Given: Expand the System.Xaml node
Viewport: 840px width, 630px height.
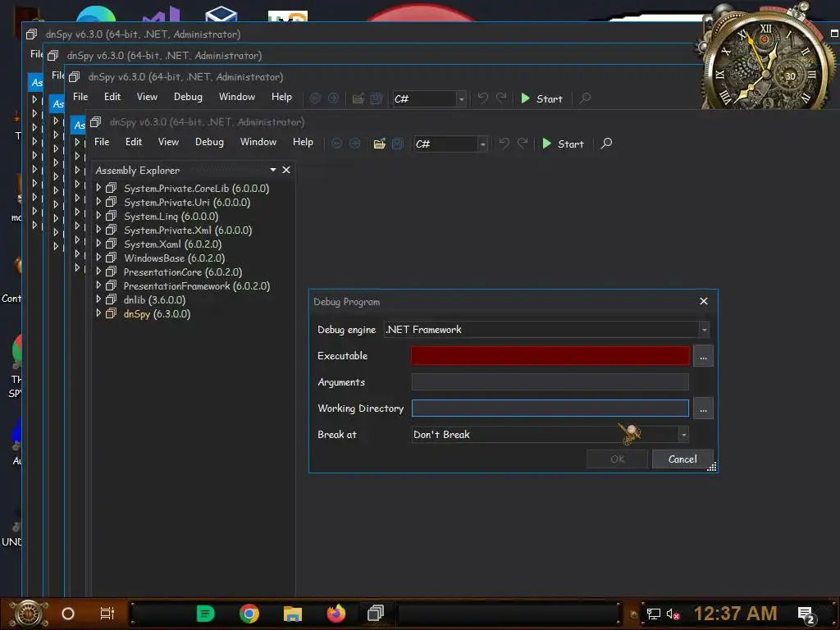Looking at the screenshot, I should click(98, 244).
